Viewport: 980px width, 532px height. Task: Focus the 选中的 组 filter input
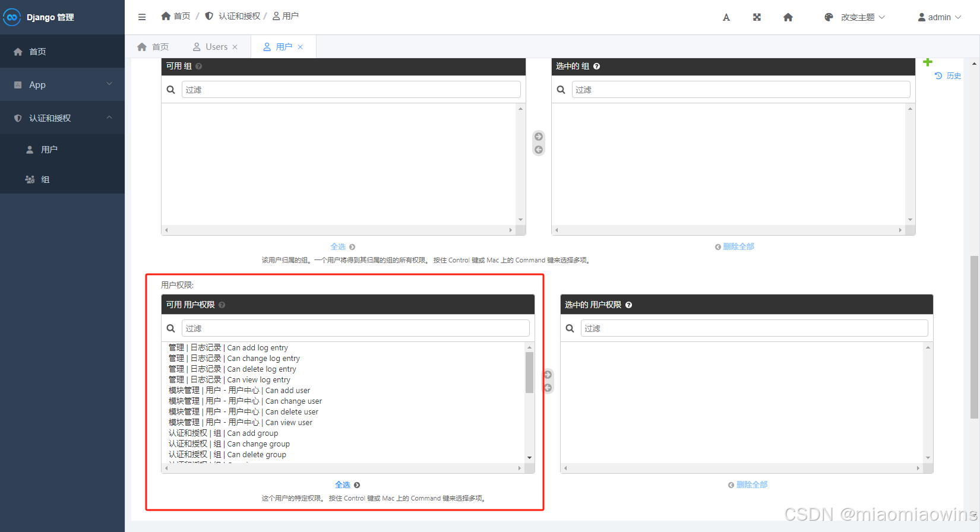click(x=741, y=90)
